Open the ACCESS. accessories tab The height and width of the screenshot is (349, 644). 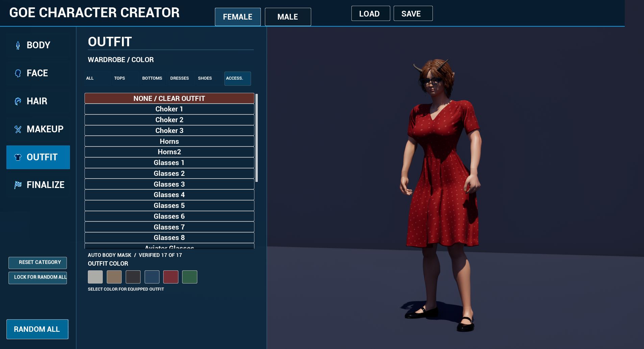click(x=238, y=78)
